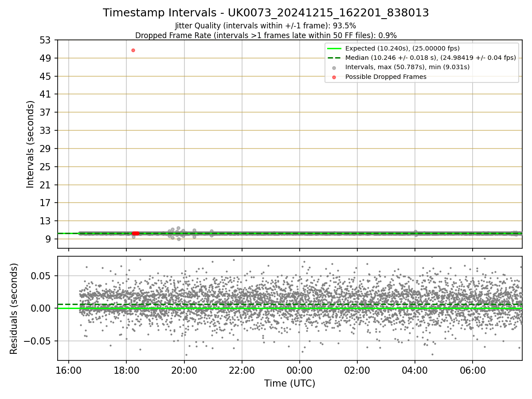Viewport: 532px width, 399px height.
Task: Click the gray dot legend marker for Intervals
Action: click(334, 67)
